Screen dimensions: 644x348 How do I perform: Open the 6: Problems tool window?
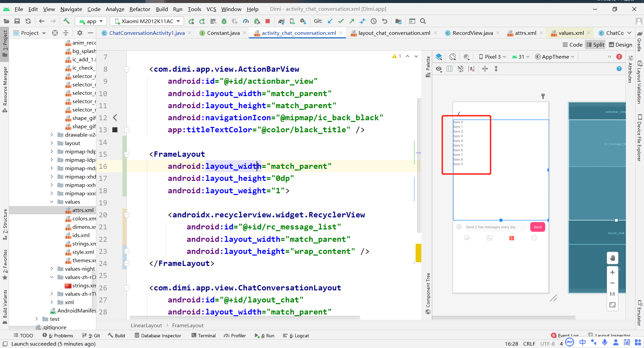point(58,335)
